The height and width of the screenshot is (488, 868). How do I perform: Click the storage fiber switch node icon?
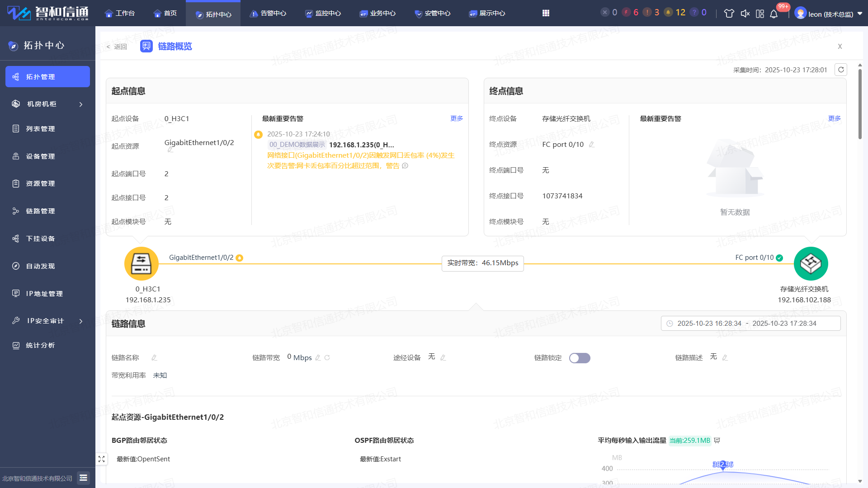click(811, 263)
